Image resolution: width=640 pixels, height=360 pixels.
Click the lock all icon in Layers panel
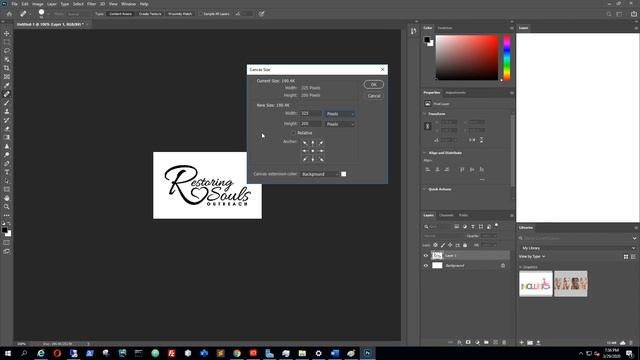[465, 245]
